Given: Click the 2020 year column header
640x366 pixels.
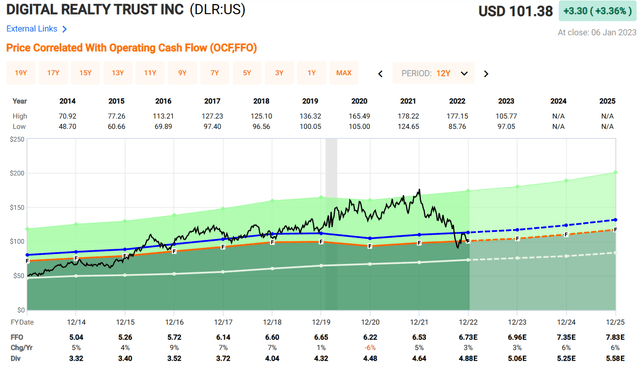Looking at the screenshot, I should point(359,101).
